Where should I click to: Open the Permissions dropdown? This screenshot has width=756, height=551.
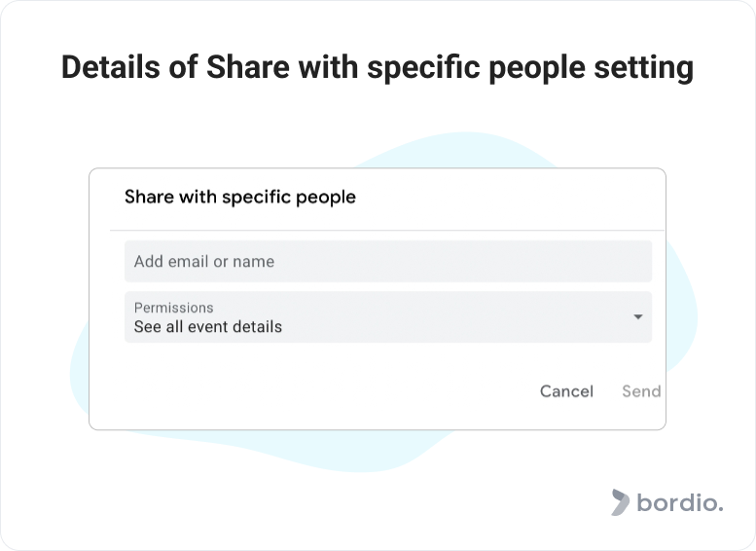click(388, 317)
